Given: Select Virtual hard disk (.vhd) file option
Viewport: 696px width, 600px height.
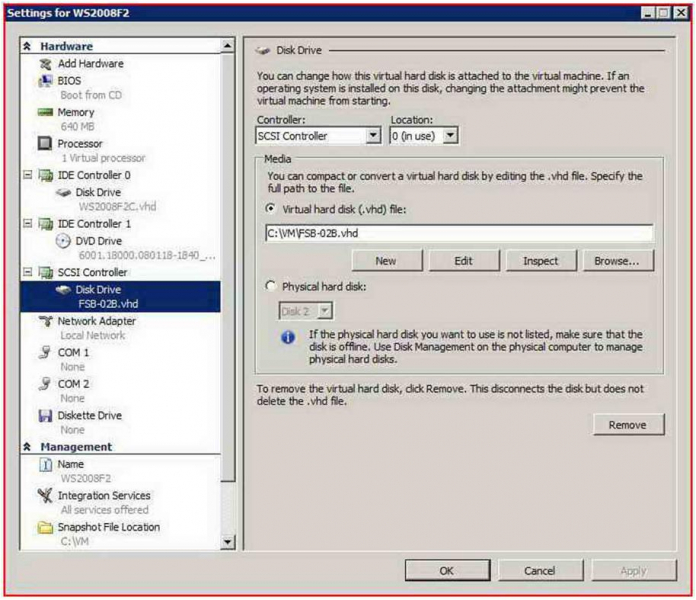Looking at the screenshot, I should 271,209.
